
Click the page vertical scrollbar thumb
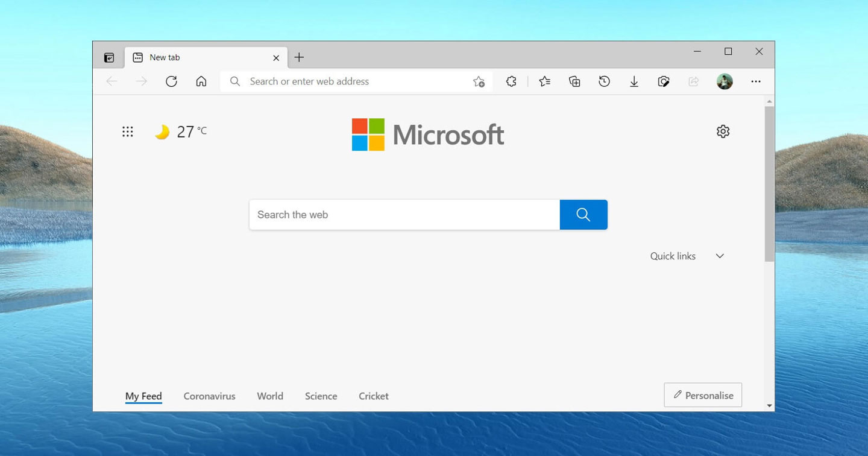click(769, 184)
